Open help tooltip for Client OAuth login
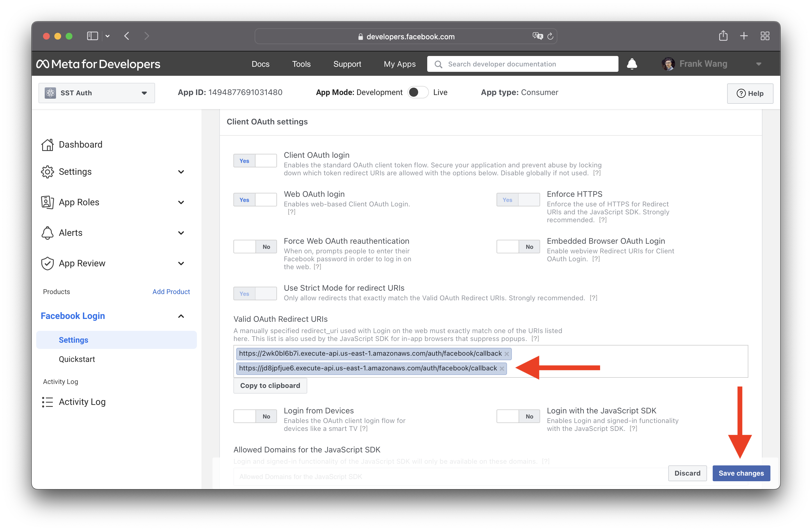The height and width of the screenshot is (531, 812). (597, 173)
